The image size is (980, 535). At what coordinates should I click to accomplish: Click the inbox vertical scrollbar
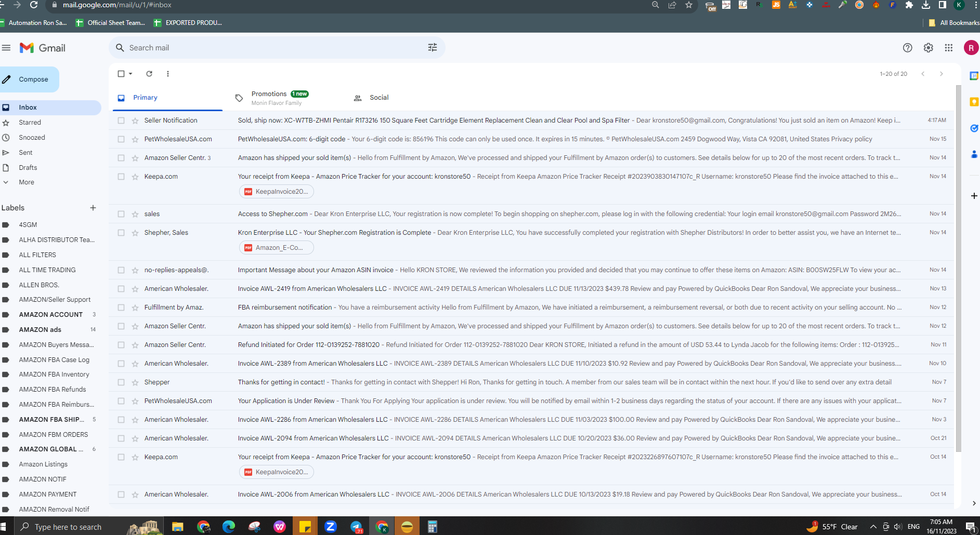coord(959,269)
